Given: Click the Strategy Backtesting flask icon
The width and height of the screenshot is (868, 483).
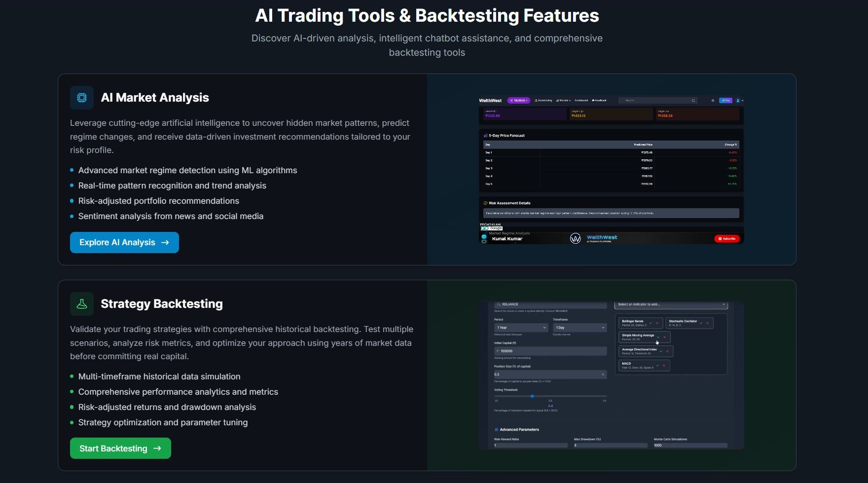Looking at the screenshot, I should tap(82, 304).
